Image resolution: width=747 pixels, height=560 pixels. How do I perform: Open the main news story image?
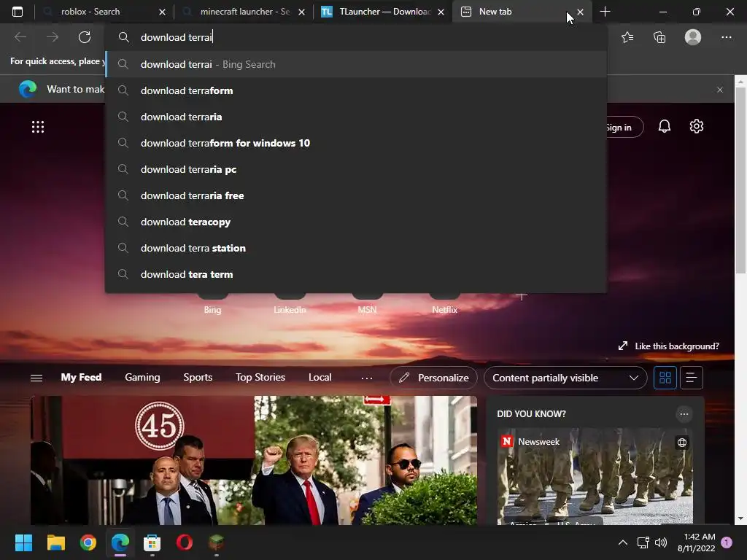[x=254, y=460]
